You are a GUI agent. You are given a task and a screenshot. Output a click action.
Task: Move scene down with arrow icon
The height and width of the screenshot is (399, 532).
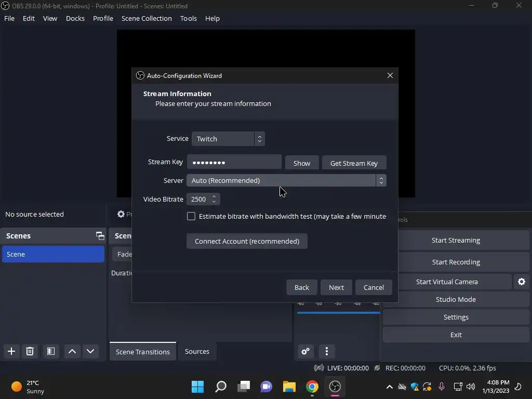point(90,351)
